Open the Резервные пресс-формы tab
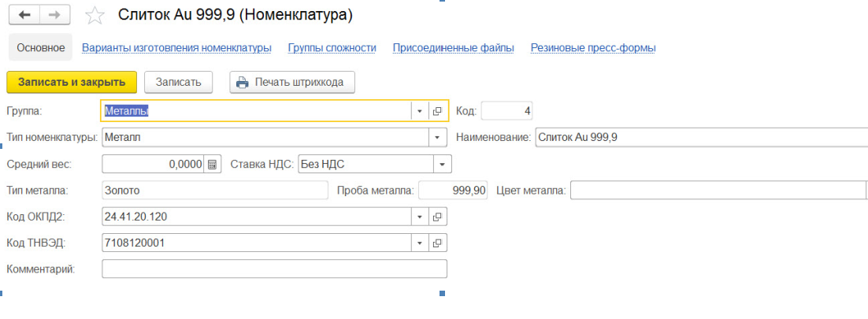Viewport: 868px width, 319px height. click(592, 48)
